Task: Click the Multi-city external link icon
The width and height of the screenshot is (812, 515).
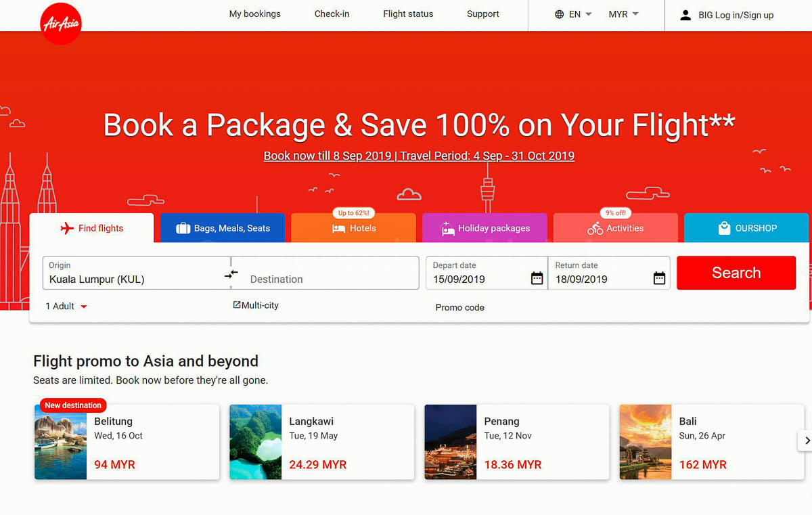Action: click(x=237, y=305)
